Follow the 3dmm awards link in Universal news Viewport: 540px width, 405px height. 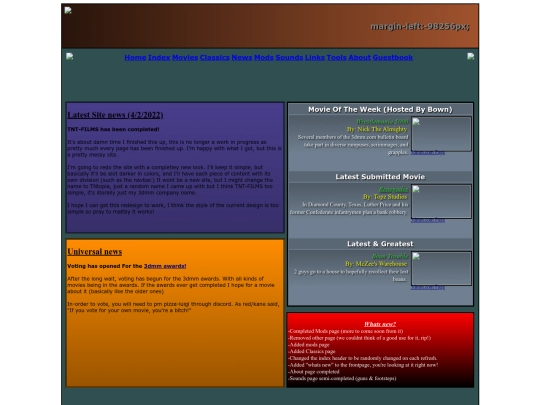[165, 266]
